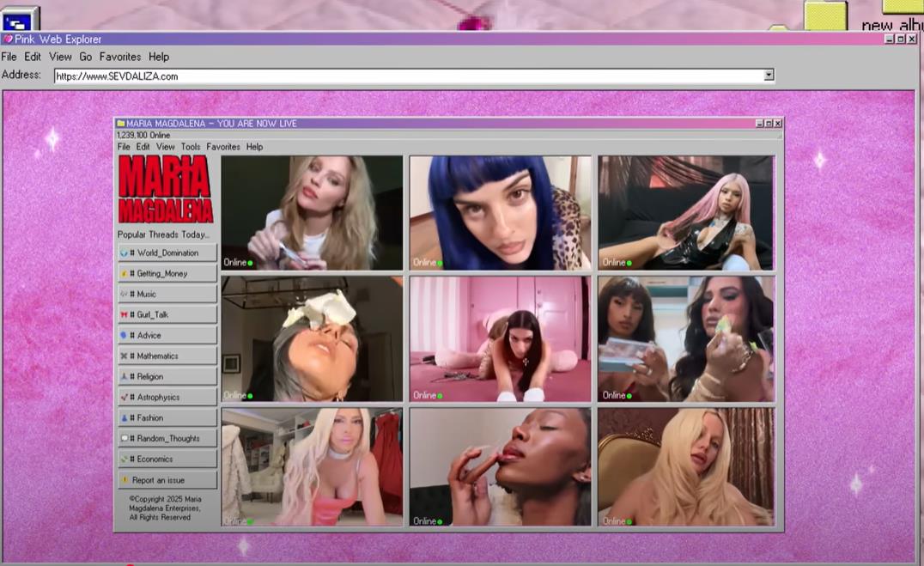Image resolution: width=924 pixels, height=566 pixels.
Task: Expand the address bar history dropdown
Action: (769, 75)
